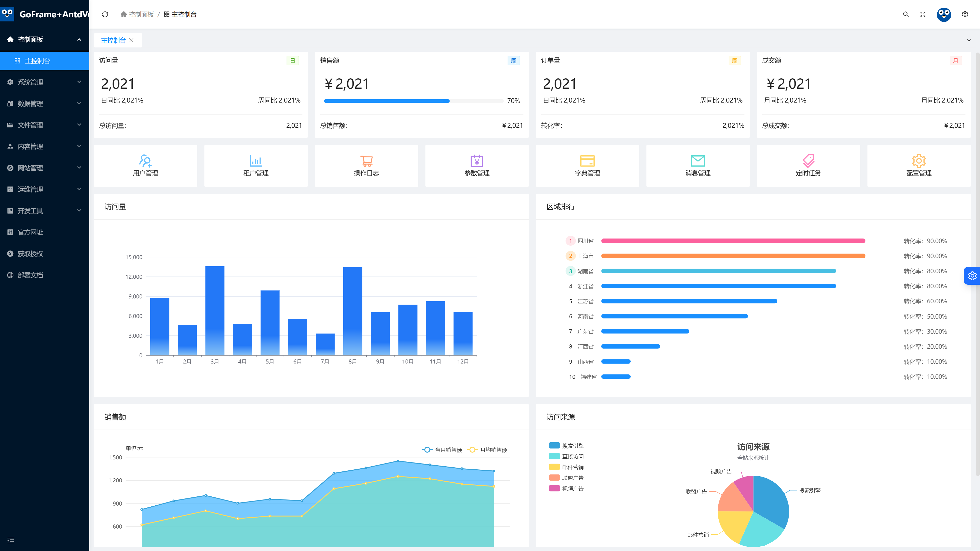Select the 主控制台 sidebar menu item
980x551 pixels.
coord(44,61)
